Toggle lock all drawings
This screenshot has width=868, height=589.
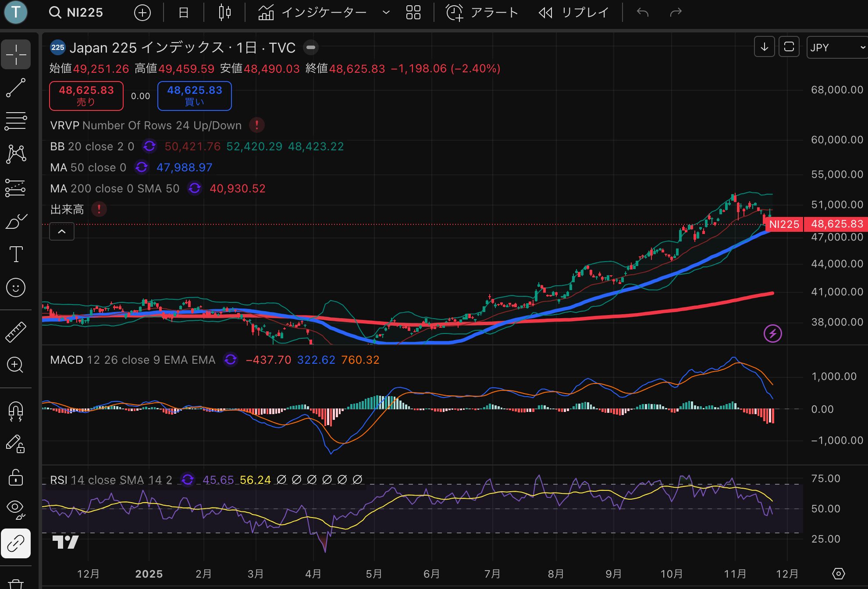(x=16, y=477)
